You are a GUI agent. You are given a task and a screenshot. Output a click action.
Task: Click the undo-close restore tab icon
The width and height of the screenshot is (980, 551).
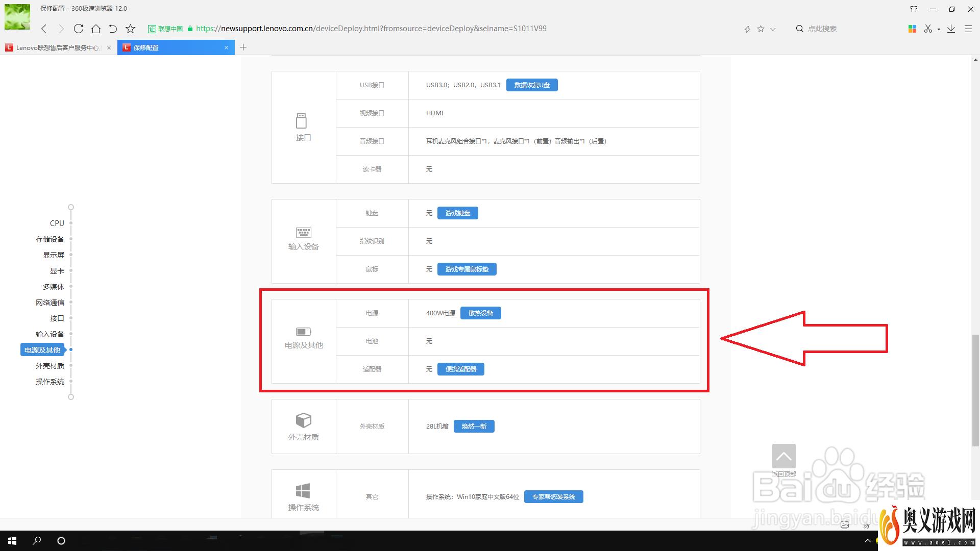pos(113,29)
